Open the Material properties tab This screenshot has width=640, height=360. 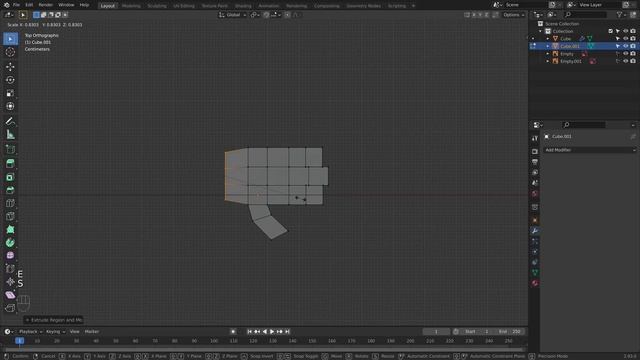coord(535,283)
